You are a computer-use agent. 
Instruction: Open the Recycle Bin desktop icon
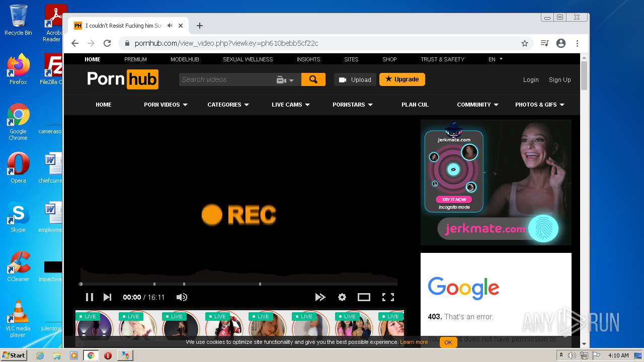(x=18, y=20)
